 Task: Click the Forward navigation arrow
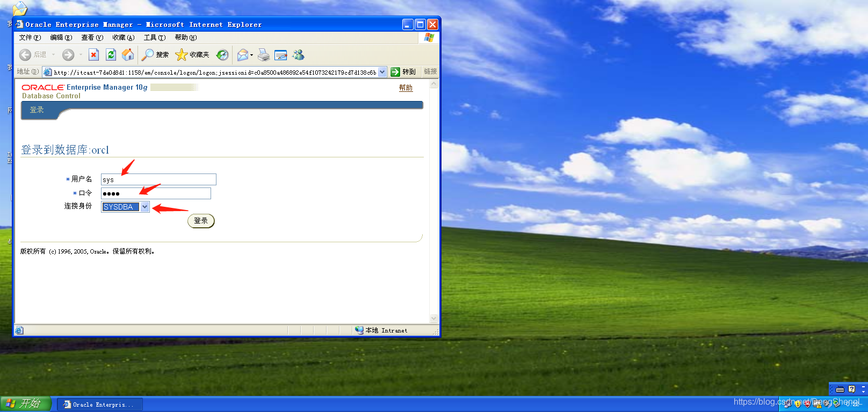(x=68, y=55)
